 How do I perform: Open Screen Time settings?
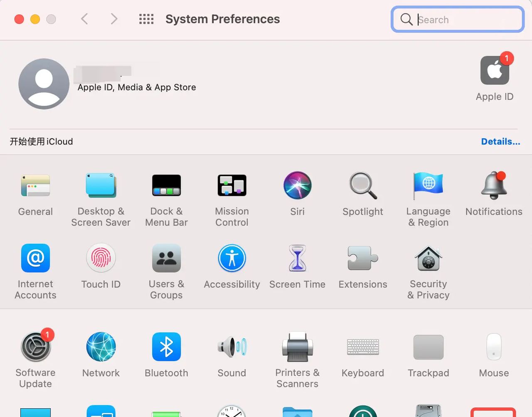click(x=298, y=258)
